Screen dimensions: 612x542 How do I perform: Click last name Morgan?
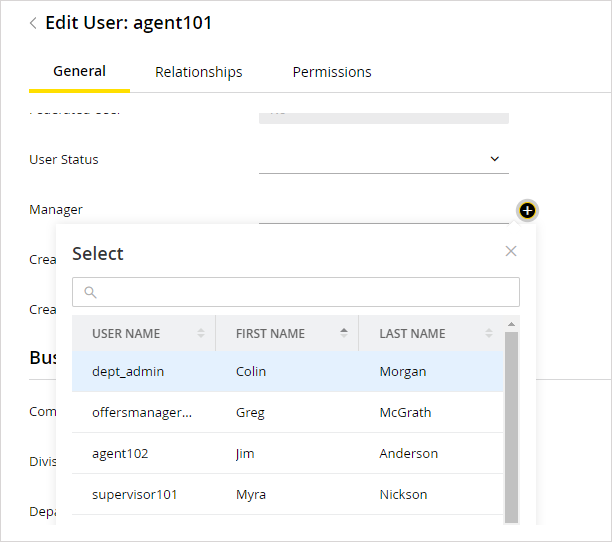403,372
